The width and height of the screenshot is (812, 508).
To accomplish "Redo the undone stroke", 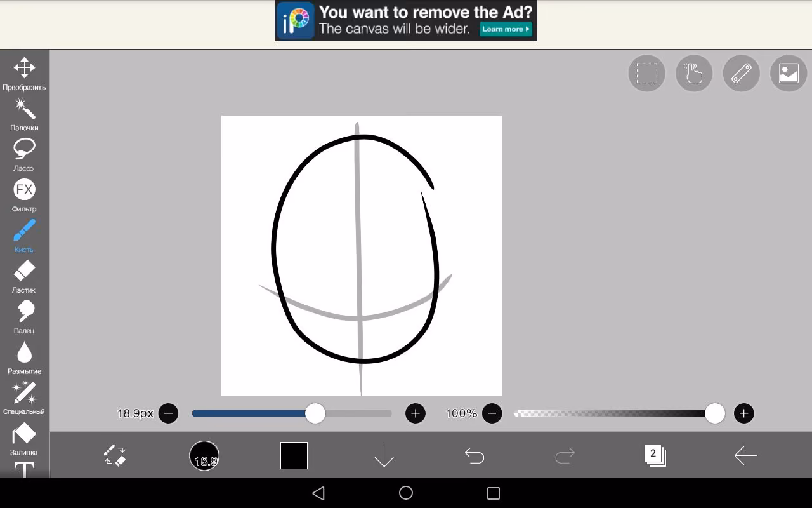I will click(565, 455).
